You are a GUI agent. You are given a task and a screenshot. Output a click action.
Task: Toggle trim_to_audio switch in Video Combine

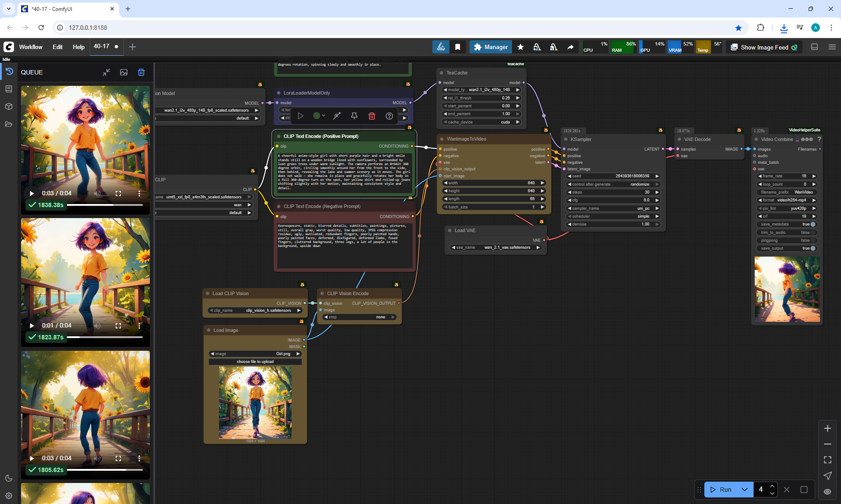[813, 233]
